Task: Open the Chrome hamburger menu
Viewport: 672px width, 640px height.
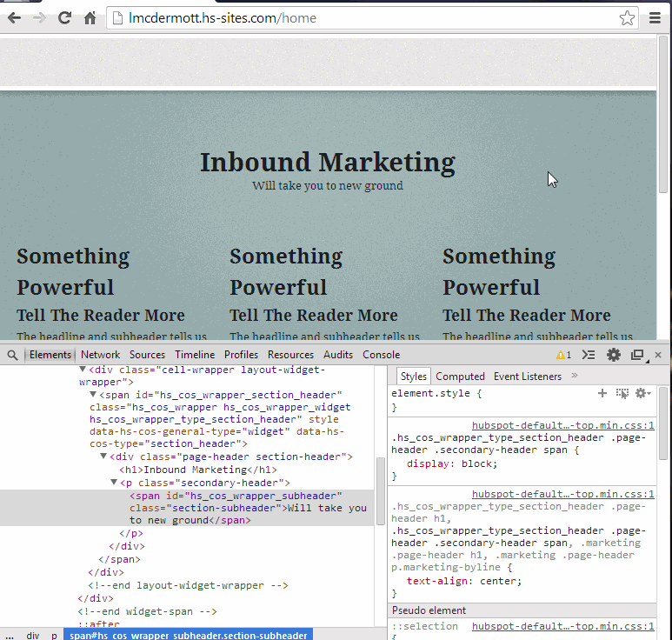Action: (x=655, y=18)
